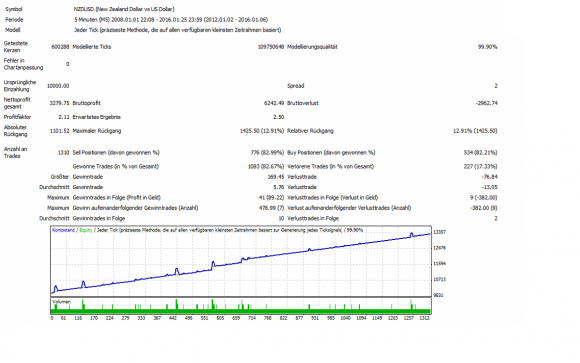Click the 442 tick on the x-axis
Viewport: 580px width, 363px height.
click(x=173, y=318)
